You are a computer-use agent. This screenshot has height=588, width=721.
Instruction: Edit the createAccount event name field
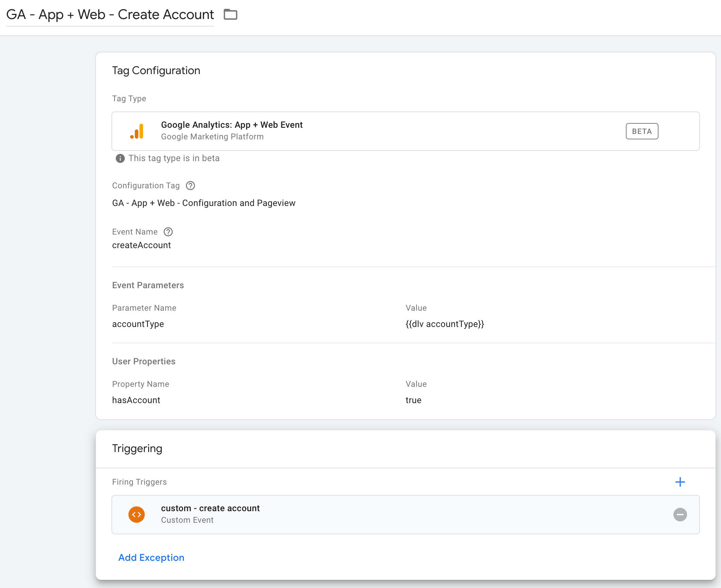click(141, 245)
